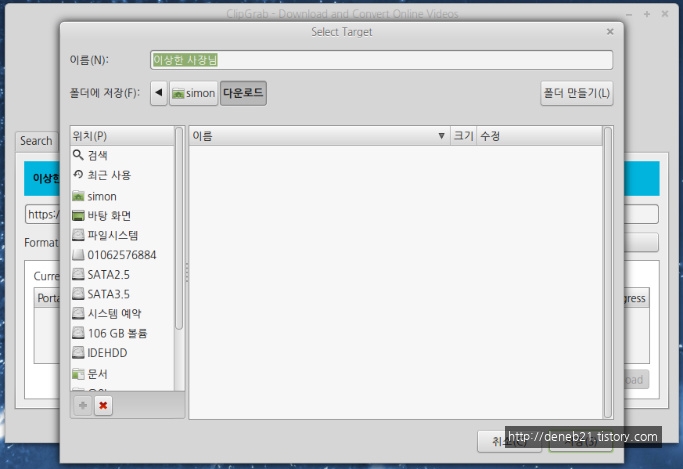Open the 106 GB 볼륨 volume

tap(115, 333)
